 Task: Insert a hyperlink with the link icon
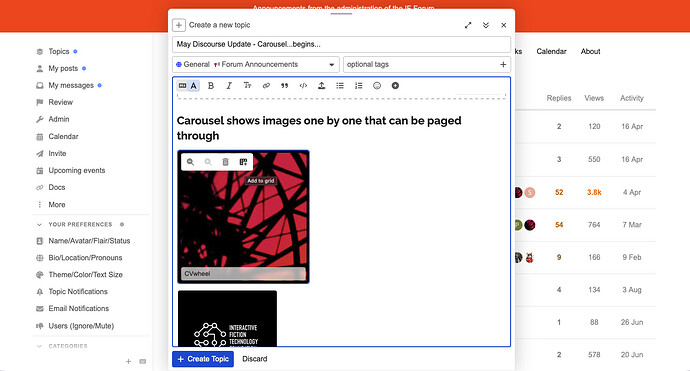click(x=266, y=86)
